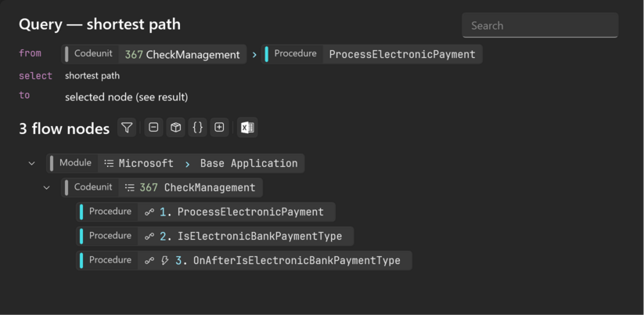Viewport: 644px width, 315px height.
Task: Click the cube package icon in toolbar
Action: [175, 128]
